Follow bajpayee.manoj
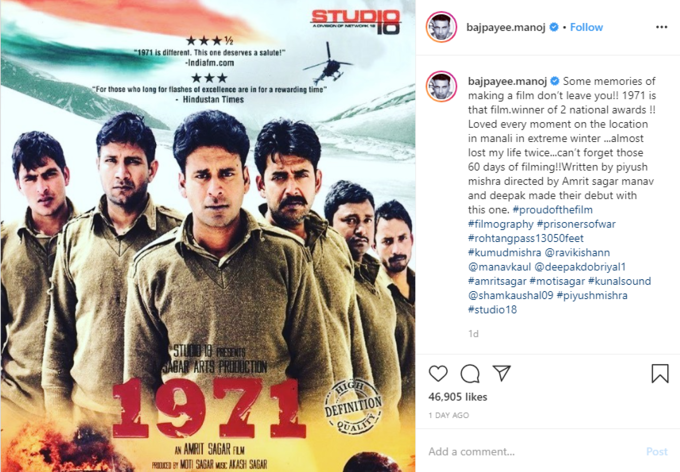This screenshot has height=472, width=680. [586, 27]
